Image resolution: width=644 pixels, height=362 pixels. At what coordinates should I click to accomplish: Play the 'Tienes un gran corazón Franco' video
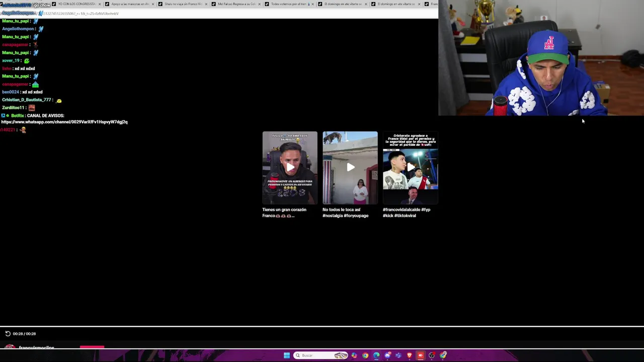290,167
